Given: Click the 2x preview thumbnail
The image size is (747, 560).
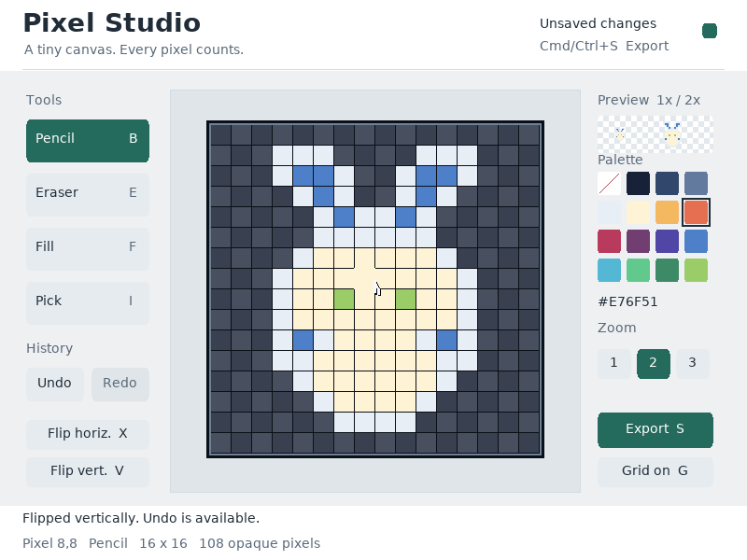Looking at the screenshot, I should (672, 134).
